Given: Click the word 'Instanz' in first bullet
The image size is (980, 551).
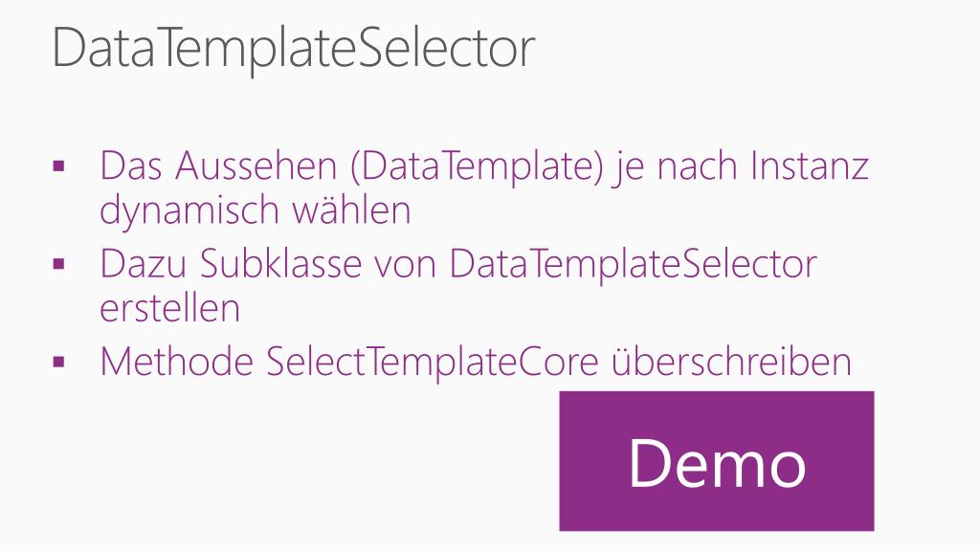Looking at the screenshot, I should click(x=810, y=166).
